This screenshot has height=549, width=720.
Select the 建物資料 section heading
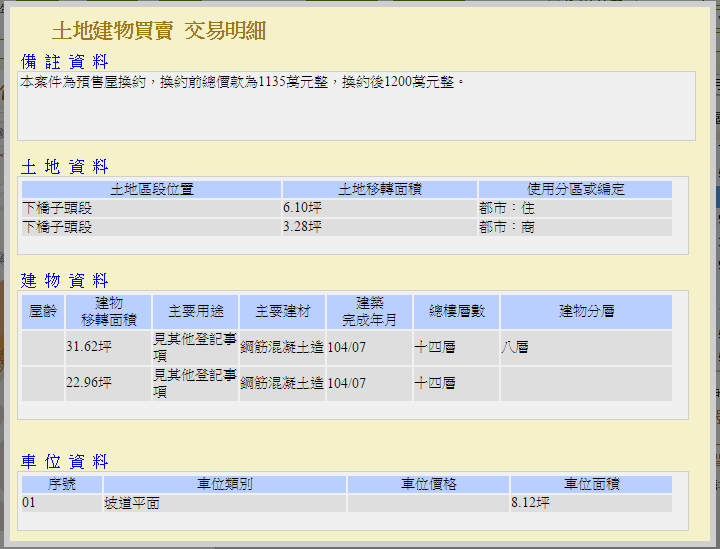64,280
